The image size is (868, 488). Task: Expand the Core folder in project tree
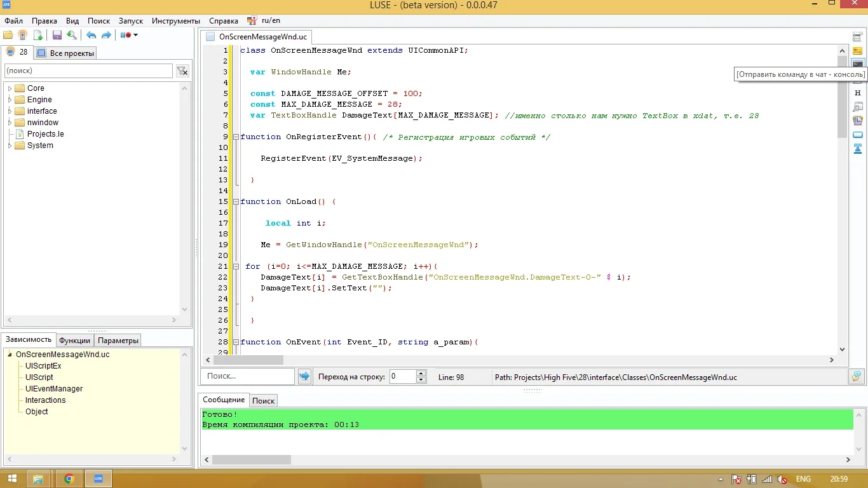(x=10, y=88)
